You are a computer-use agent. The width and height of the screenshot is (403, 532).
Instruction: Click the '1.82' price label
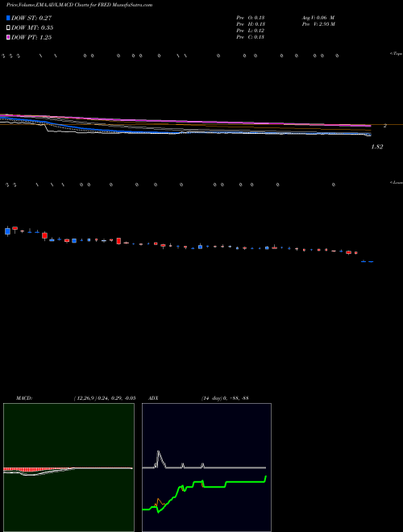pos(377,147)
